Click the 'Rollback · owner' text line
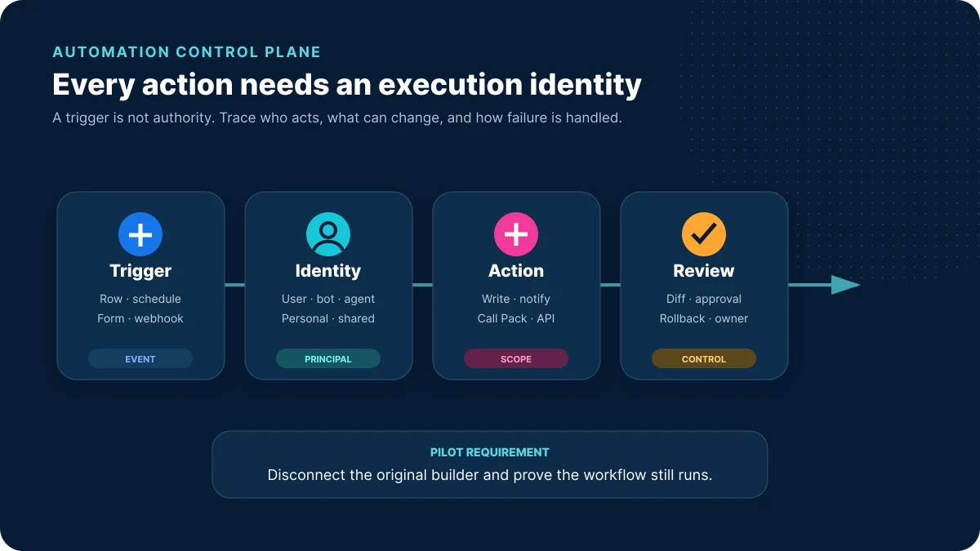The width and height of the screenshot is (980, 551). (x=704, y=318)
